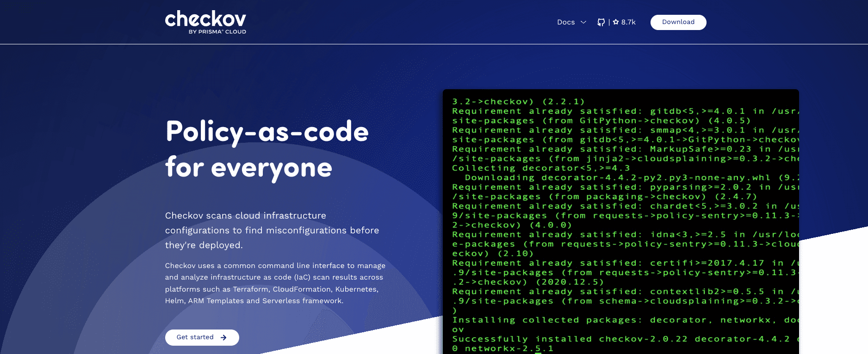Click the paragraph starting "Checkov scans cloud infrastructure"

[272, 230]
